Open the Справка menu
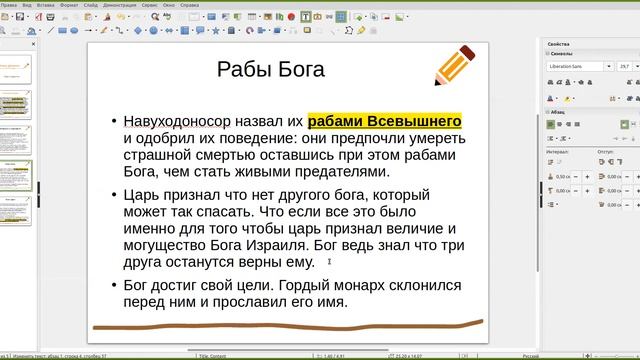The image size is (640, 360). click(189, 5)
